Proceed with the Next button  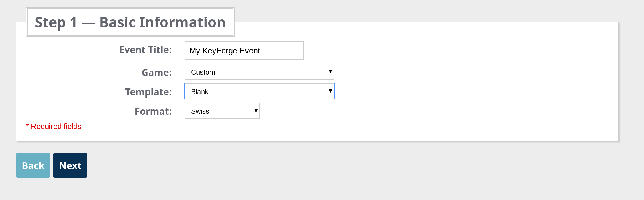[x=70, y=165]
